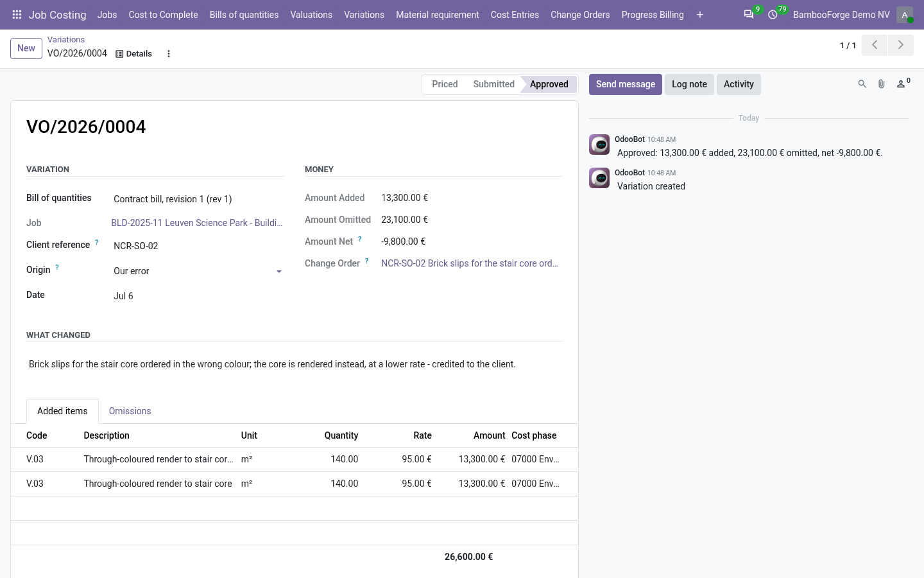Viewport: 924px width, 578px height.
Task: Open the Details button
Action: (x=134, y=54)
